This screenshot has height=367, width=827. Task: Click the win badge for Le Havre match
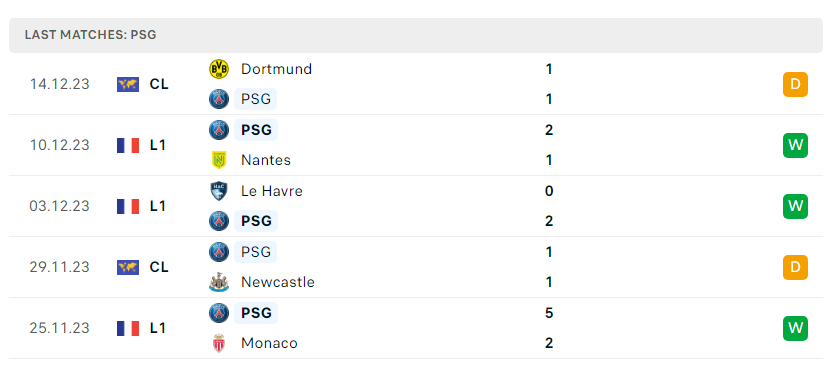[795, 206]
